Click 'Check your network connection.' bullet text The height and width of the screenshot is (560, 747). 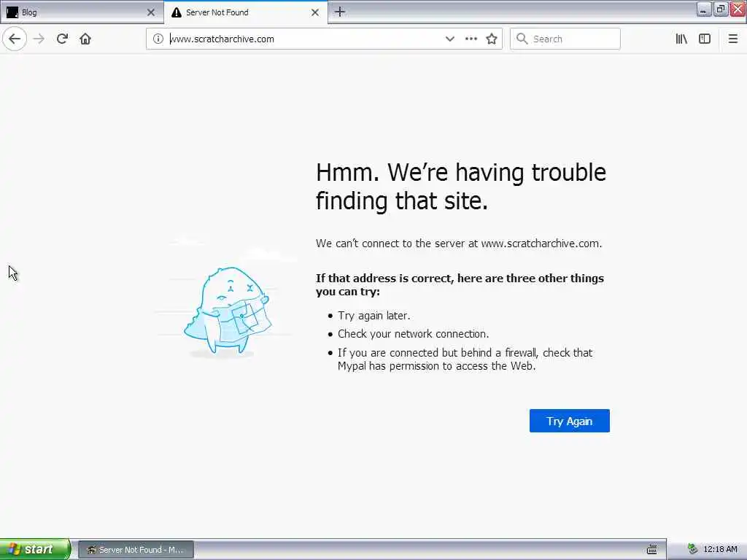[x=413, y=334]
